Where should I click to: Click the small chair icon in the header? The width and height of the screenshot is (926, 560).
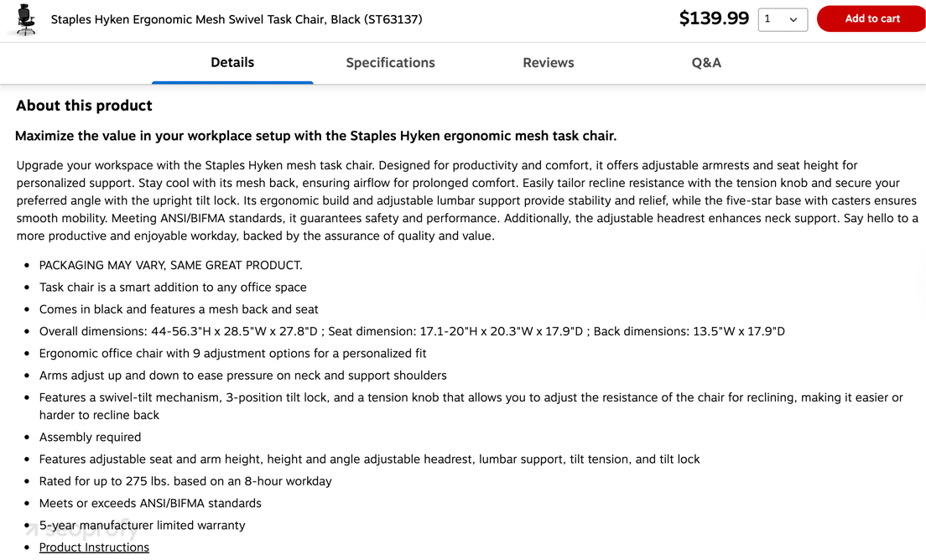pos(23,18)
